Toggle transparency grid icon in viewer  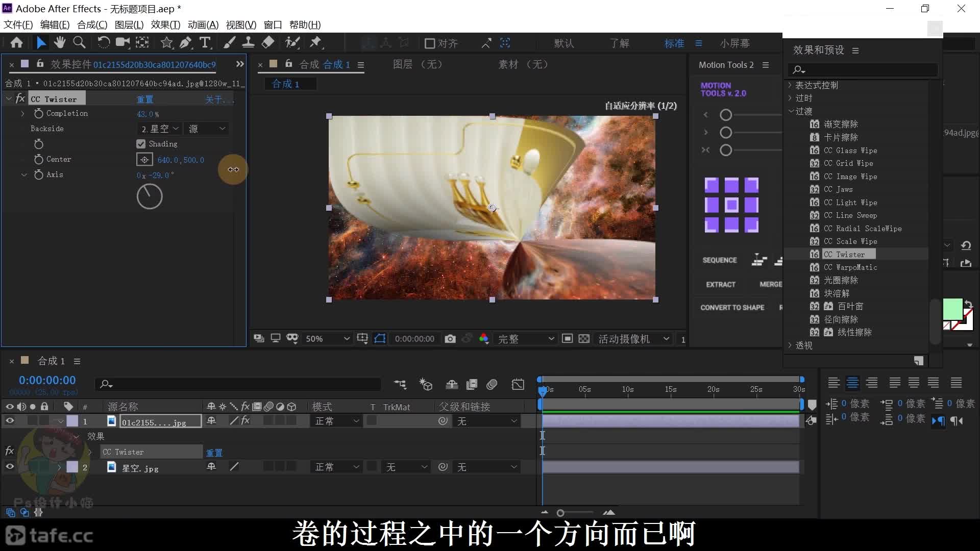click(584, 339)
